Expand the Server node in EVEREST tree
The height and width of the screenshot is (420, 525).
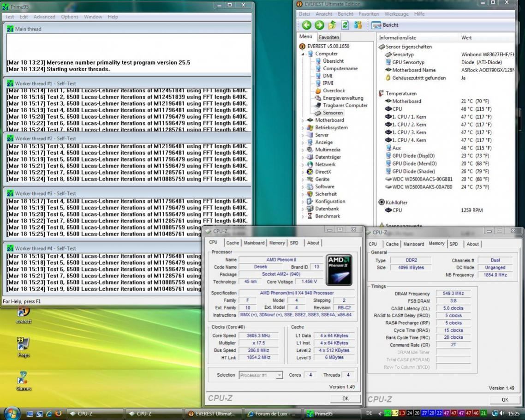[303, 135]
